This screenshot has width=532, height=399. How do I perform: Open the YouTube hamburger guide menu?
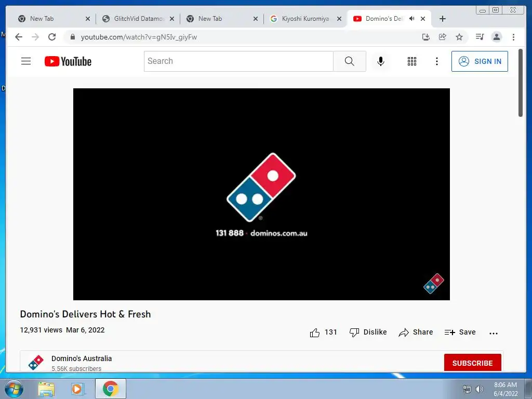(x=26, y=61)
